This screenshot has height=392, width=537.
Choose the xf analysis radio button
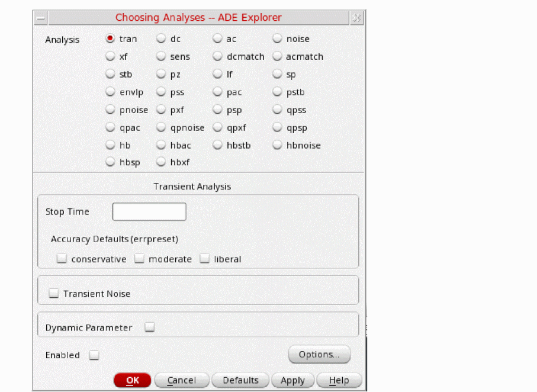coord(110,56)
